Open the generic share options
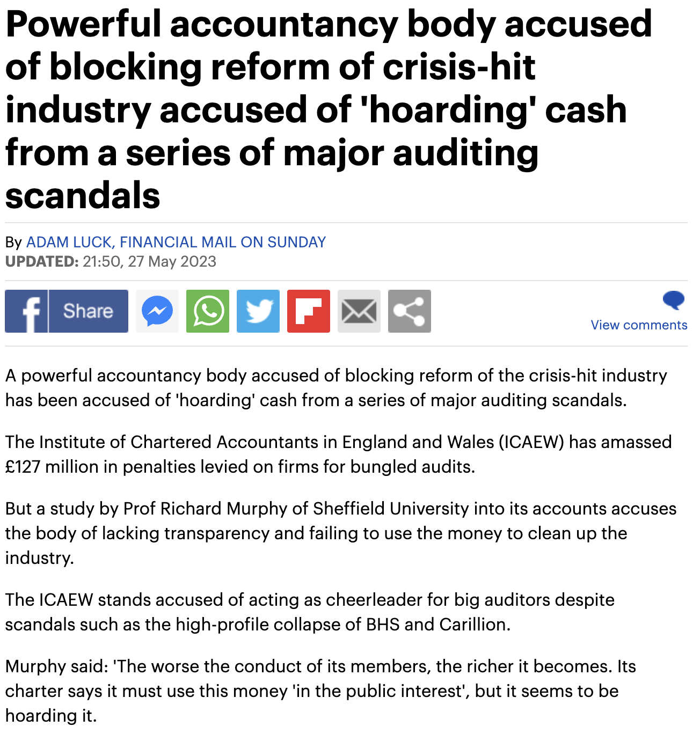 click(x=409, y=311)
